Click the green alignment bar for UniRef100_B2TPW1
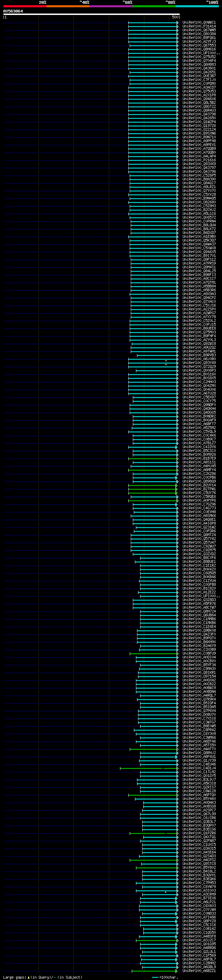This screenshot has height=980, width=222. point(153,489)
